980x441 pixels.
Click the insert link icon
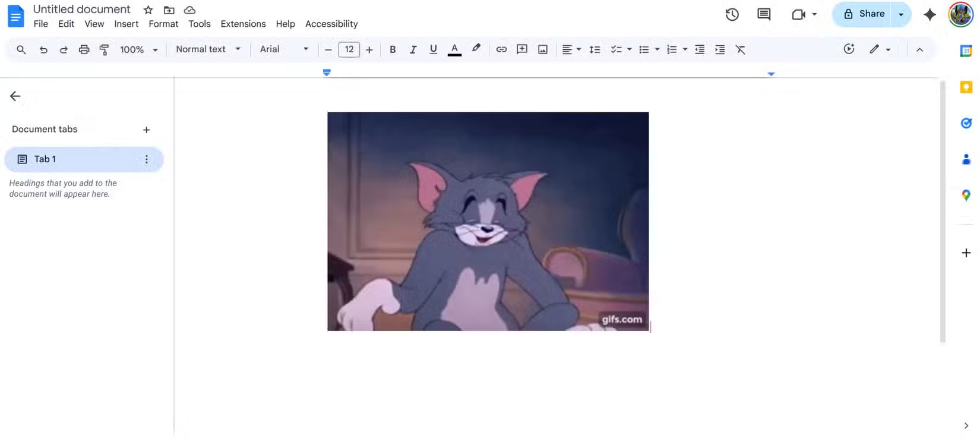(501, 49)
